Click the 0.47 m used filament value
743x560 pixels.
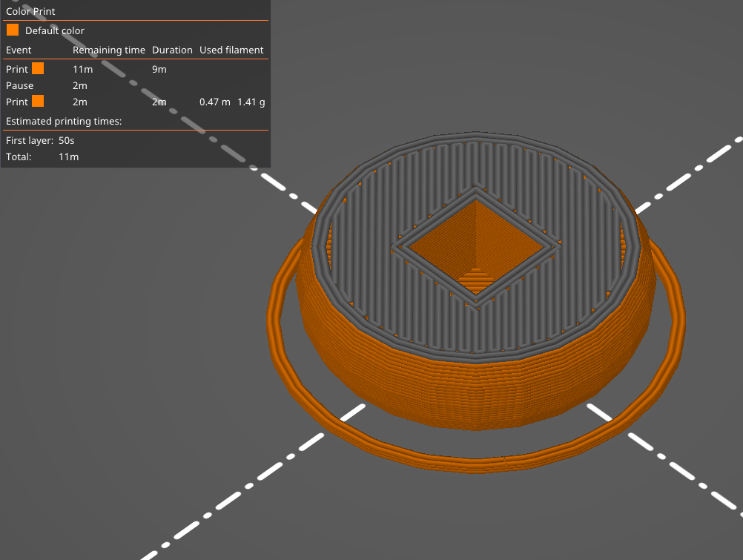(x=214, y=102)
